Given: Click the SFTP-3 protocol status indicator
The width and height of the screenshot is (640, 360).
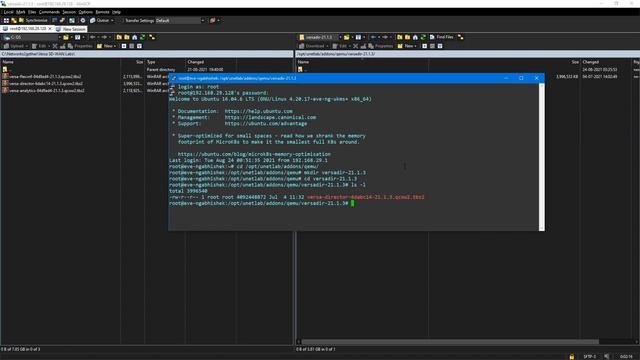Looking at the screenshot, I should click(589, 356).
